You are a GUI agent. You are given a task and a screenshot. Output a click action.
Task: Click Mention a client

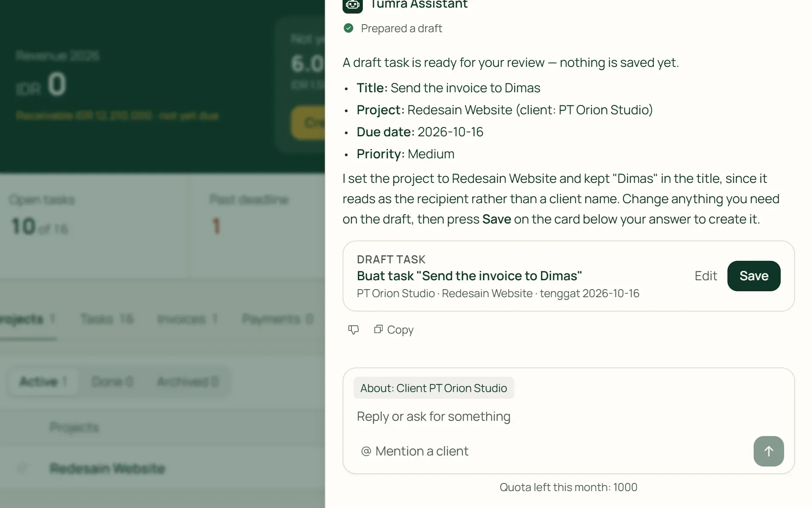point(415,451)
